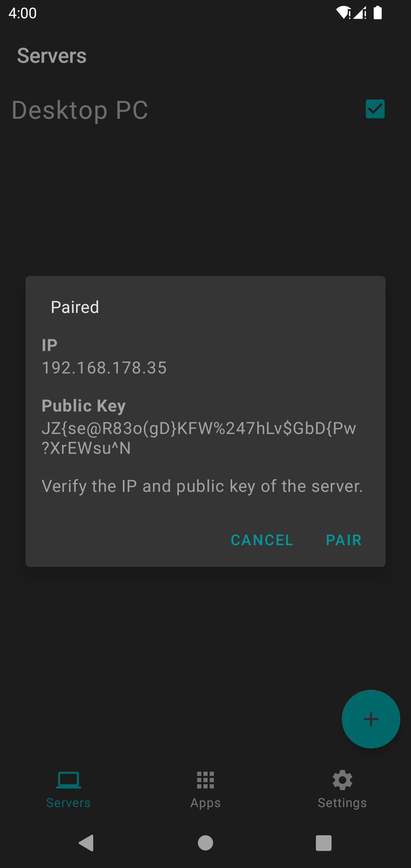Tap the Wi-Fi status icon
This screenshot has height=868, width=411.
(343, 13)
